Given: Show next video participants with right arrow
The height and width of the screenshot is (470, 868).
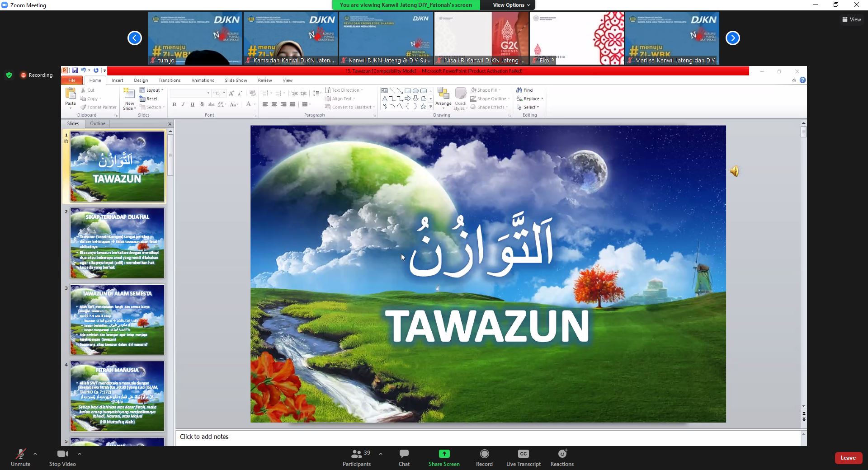Looking at the screenshot, I should tap(732, 38).
